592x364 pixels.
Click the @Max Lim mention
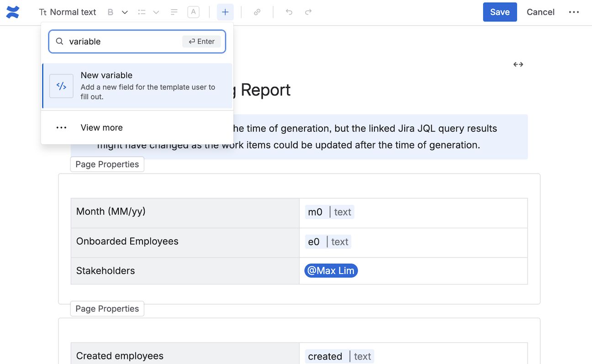(331, 271)
